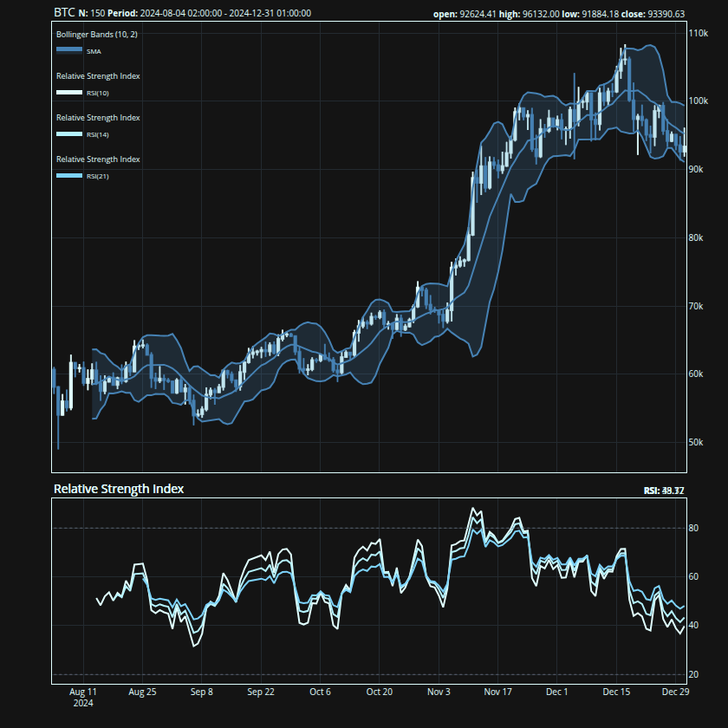Viewport: 728px width, 728px height.
Task: Click the 100k price axis label
Action: pos(698,101)
